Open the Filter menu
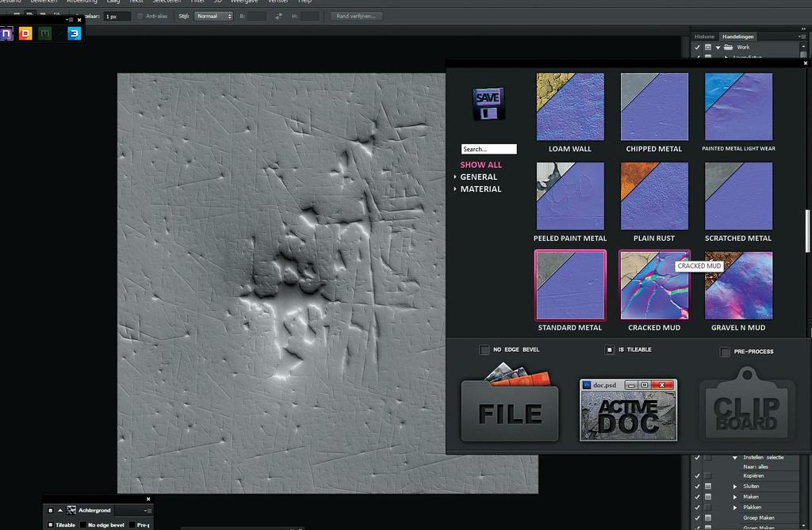812x530 pixels. [197, 2]
